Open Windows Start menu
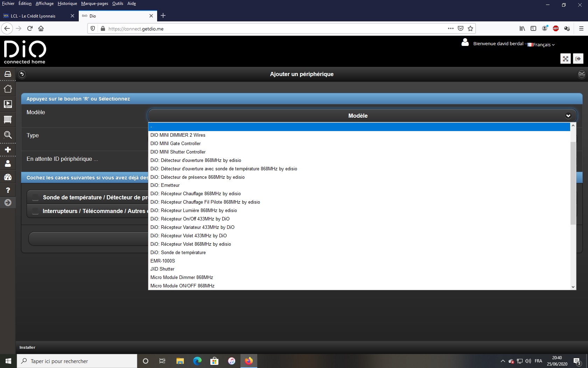The height and width of the screenshot is (368, 588). pos(8,361)
